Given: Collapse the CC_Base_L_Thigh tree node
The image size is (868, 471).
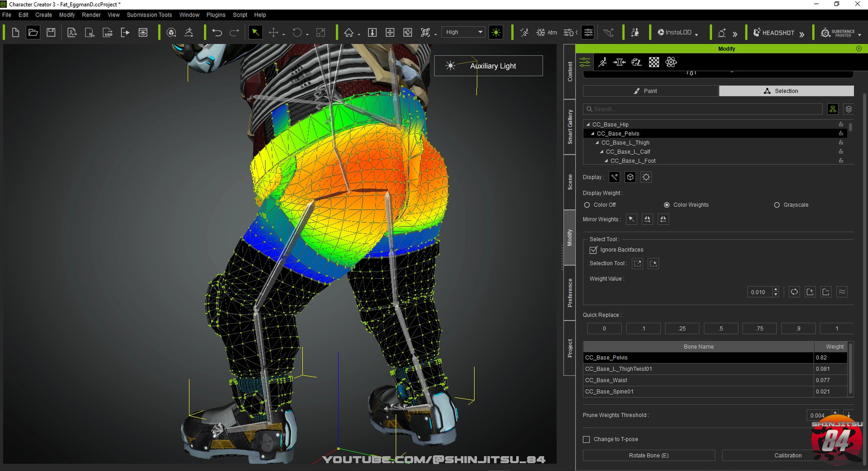Looking at the screenshot, I should tap(597, 143).
